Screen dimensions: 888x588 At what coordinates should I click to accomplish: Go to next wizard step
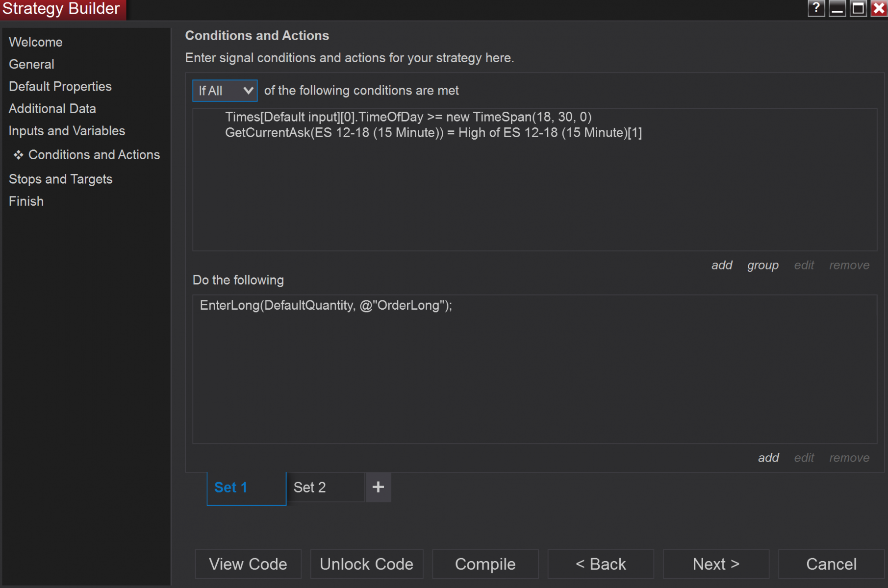click(715, 564)
